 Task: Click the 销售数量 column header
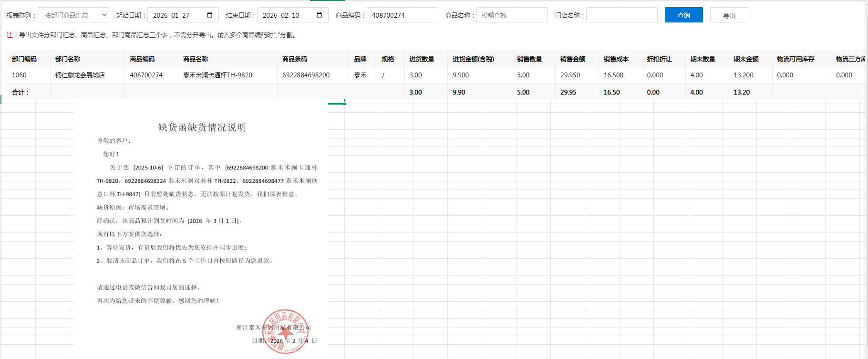[x=529, y=59]
